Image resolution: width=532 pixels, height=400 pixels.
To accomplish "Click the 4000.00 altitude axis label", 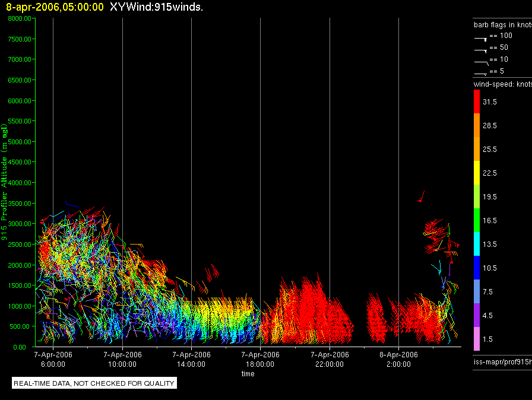I will (20, 183).
